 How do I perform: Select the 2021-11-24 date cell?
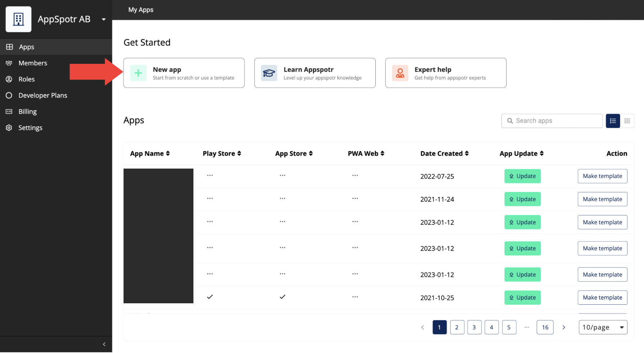pos(437,200)
